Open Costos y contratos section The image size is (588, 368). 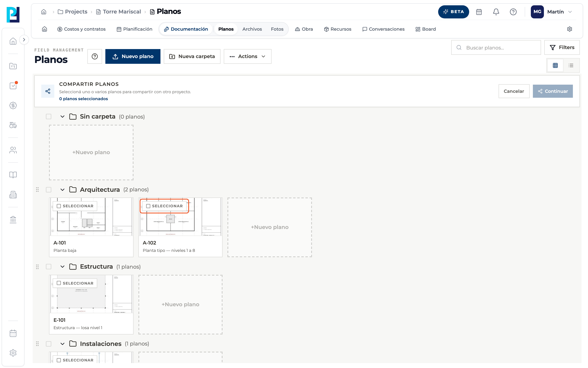[x=81, y=29]
